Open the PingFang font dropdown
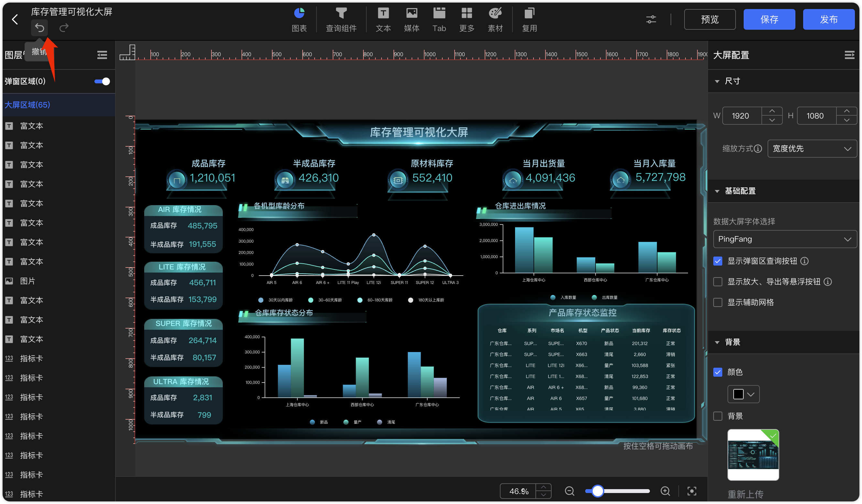 click(x=785, y=239)
